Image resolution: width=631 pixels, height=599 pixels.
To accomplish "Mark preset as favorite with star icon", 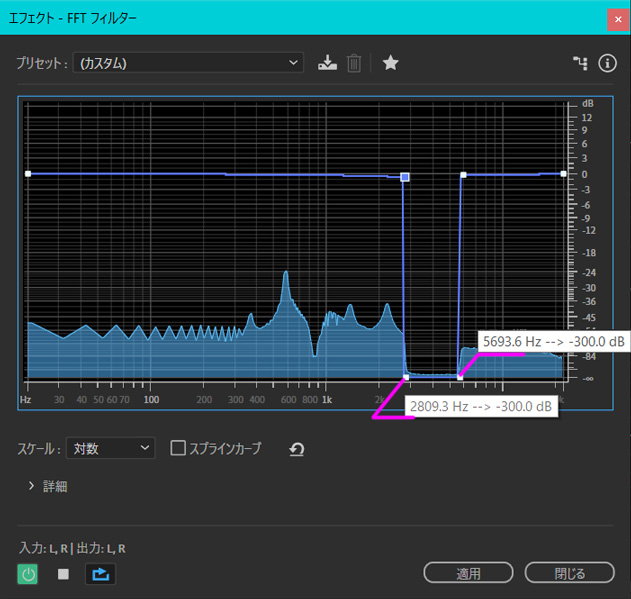I will (390, 63).
